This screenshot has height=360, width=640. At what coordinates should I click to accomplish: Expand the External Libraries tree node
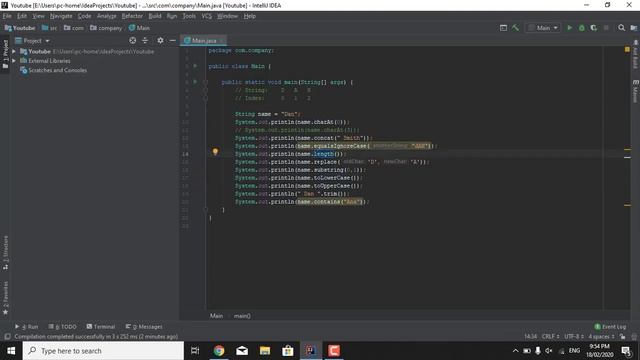point(14,60)
